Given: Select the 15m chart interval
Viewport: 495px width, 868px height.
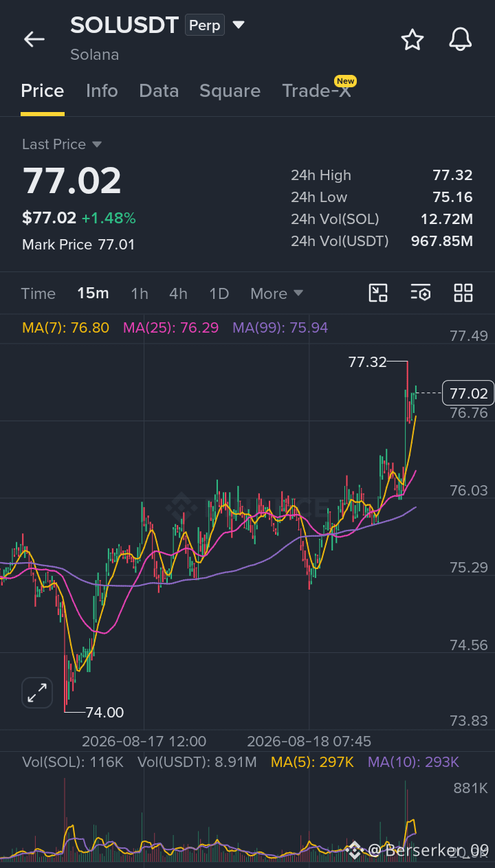Looking at the screenshot, I should (93, 293).
